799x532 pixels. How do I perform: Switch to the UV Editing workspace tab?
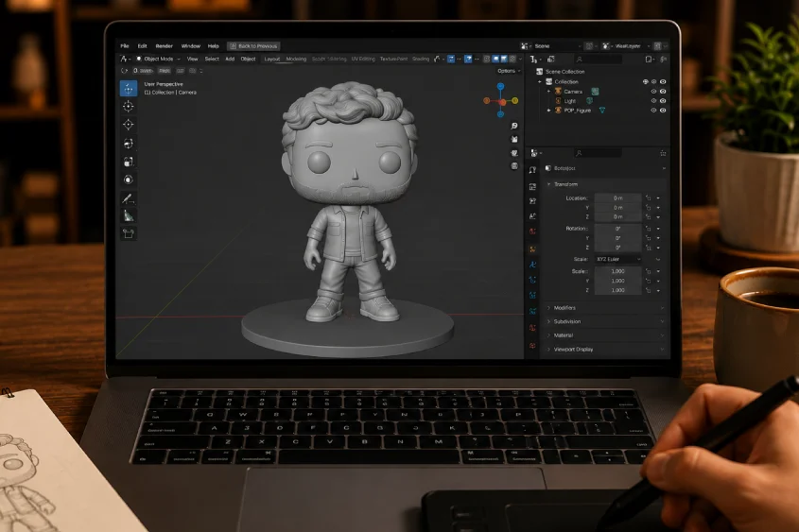363,59
